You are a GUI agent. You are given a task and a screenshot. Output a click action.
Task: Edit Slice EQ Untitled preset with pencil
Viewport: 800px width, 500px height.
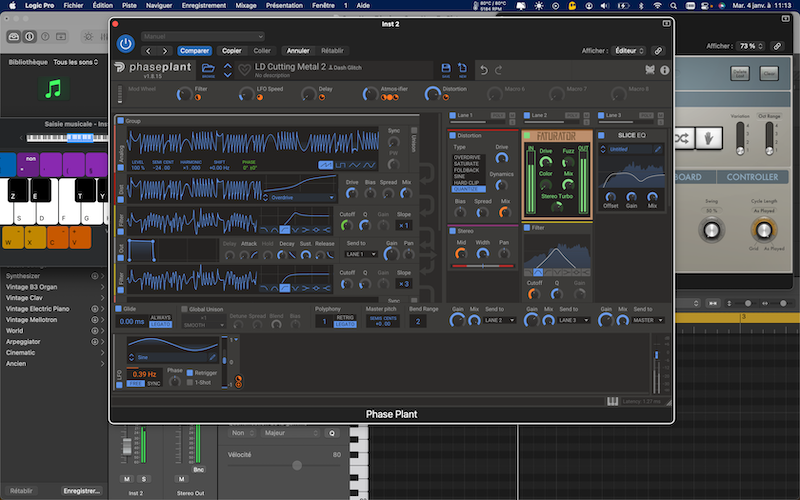658,149
